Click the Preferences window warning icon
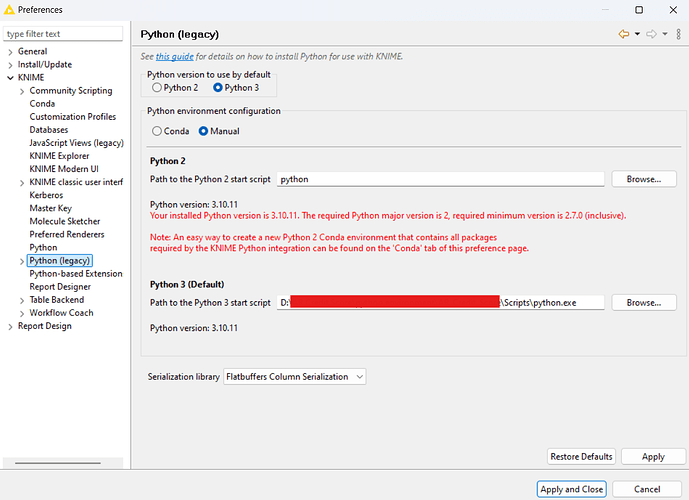689x500 pixels. [x=9, y=9]
